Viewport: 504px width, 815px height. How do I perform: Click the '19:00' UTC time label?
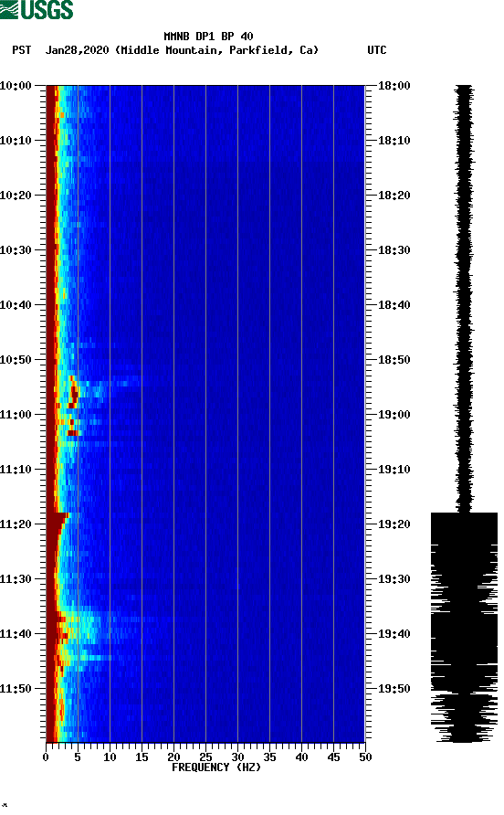click(x=394, y=415)
